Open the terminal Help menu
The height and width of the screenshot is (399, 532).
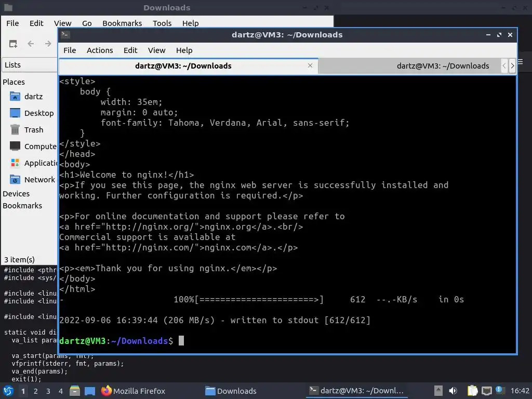184,50
